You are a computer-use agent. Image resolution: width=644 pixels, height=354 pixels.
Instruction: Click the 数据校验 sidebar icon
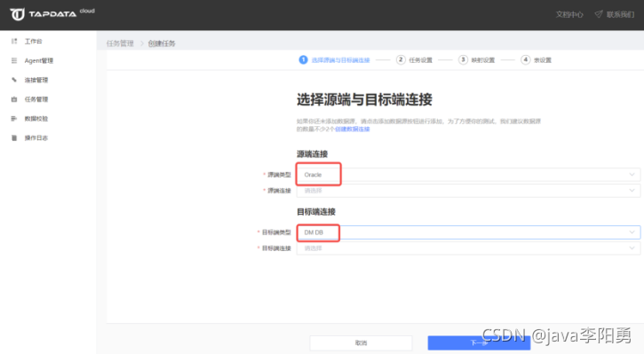point(14,119)
